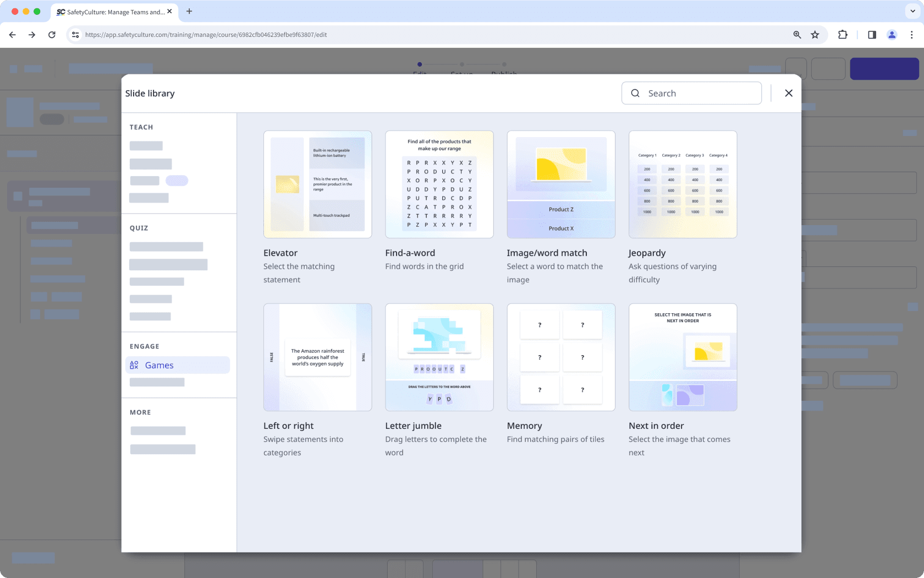Viewport: 924px width, 578px height.
Task: Select the Image/word match template
Action: pyautogui.click(x=560, y=184)
